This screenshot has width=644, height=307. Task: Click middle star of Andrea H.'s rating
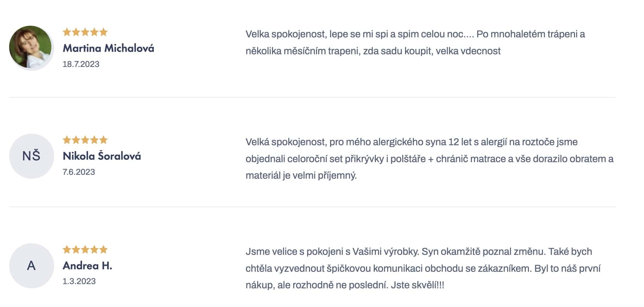(85, 250)
